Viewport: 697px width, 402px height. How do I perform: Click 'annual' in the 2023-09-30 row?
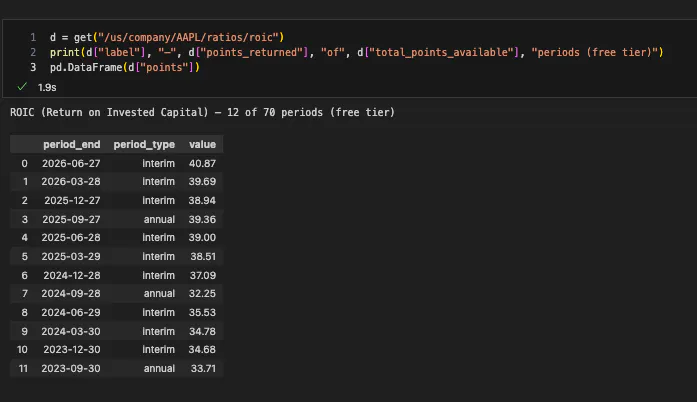pos(159,369)
